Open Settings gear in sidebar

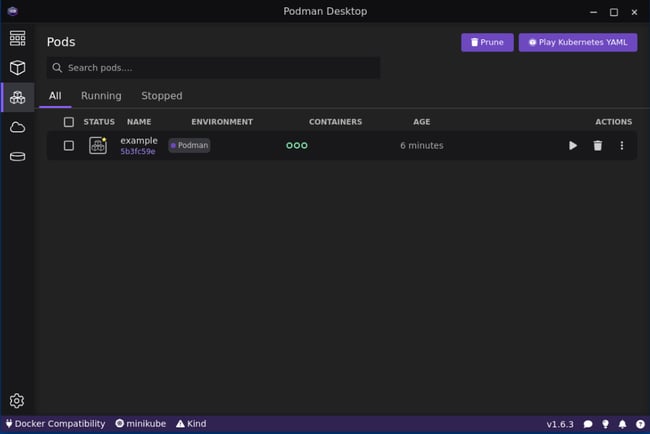(x=17, y=400)
